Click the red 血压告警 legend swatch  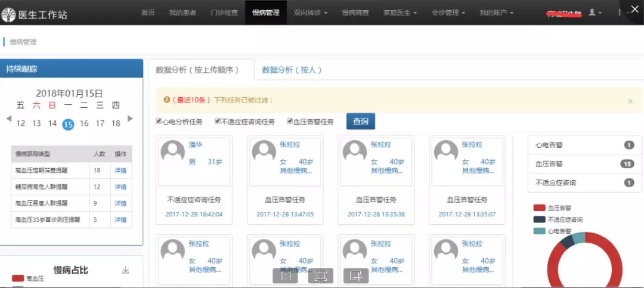tap(539, 208)
